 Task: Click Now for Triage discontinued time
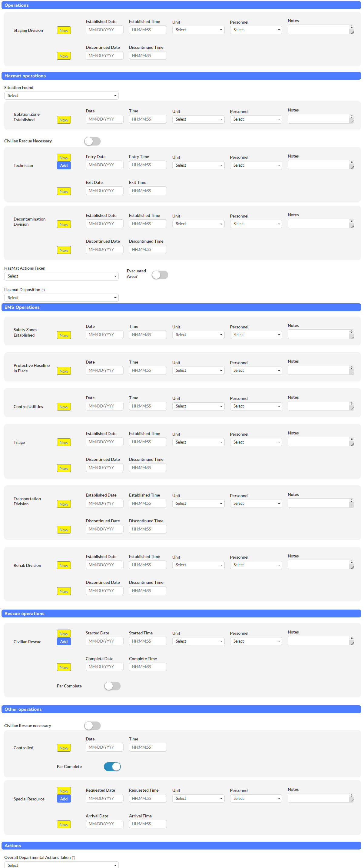point(64,468)
